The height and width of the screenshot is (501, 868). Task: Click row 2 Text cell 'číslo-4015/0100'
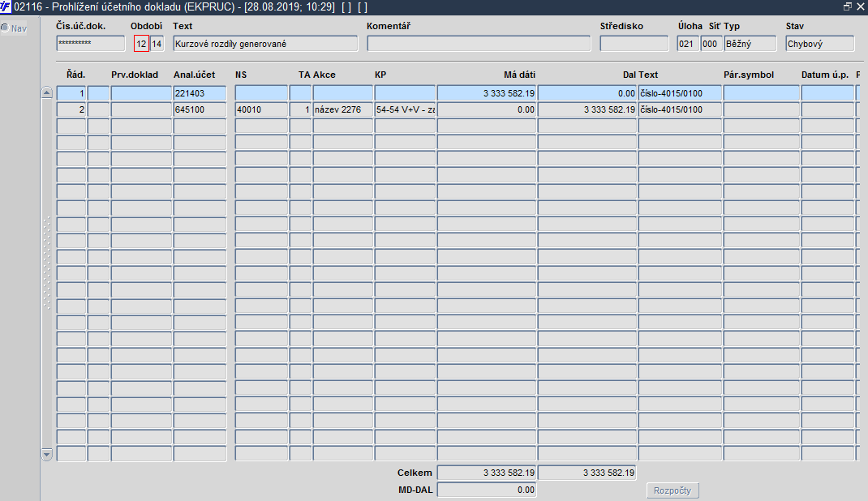(680, 109)
